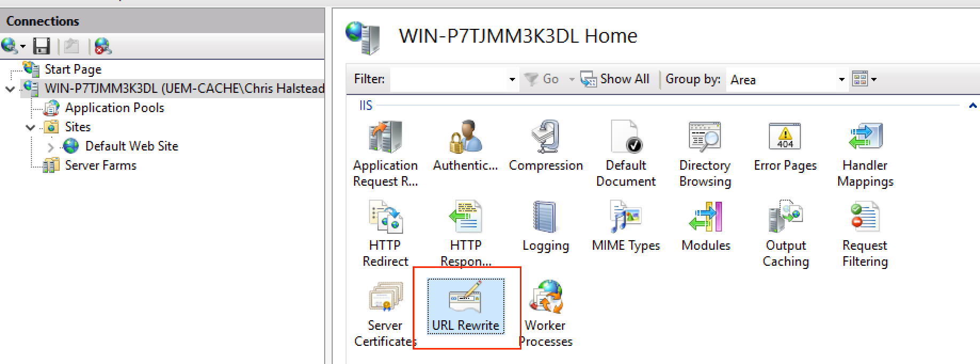Open the Error Pages feature
980x364 pixels.
click(x=785, y=146)
